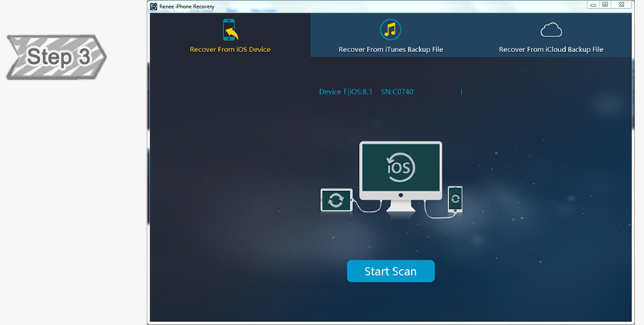Click the iCloud cloud icon
Viewport: 644px width, 325px height.
(x=550, y=30)
